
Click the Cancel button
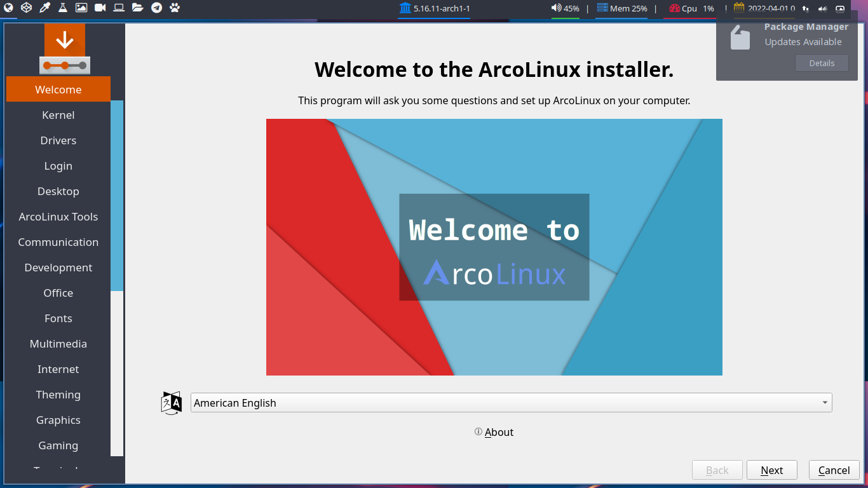tap(834, 470)
